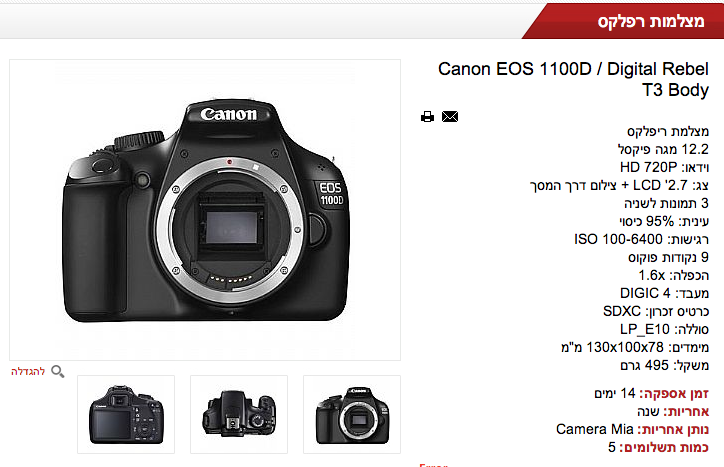The height and width of the screenshot is (467, 724).
Task: Click the SDXC memory card spec line
Action: [x=656, y=311]
